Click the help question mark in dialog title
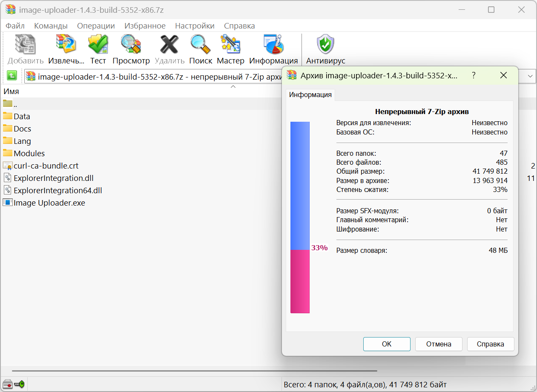The height and width of the screenshot is (392, 537). pos(474,75)
